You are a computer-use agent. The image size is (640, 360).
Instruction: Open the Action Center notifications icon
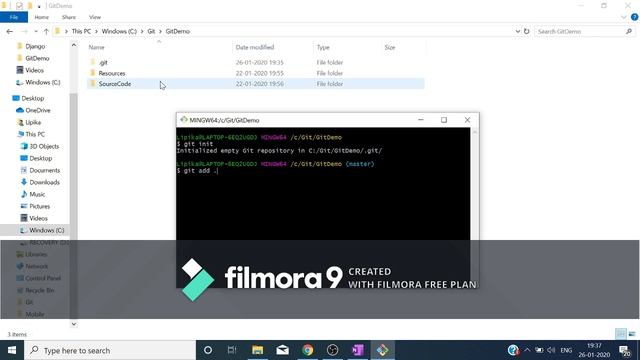tap(625, 350)
